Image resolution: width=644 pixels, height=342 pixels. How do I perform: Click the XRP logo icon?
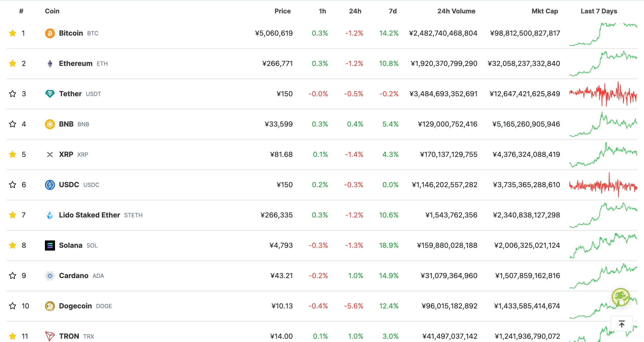[50, 154]
